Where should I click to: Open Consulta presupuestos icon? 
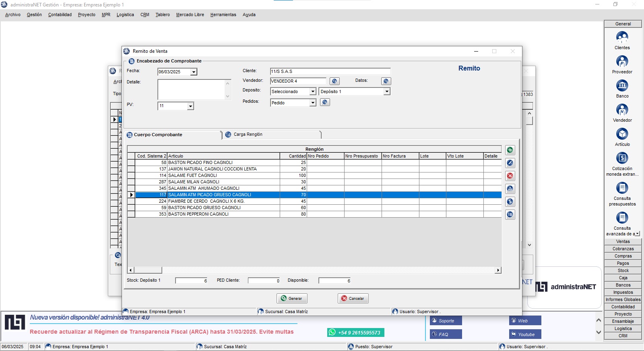coord(622,194)
